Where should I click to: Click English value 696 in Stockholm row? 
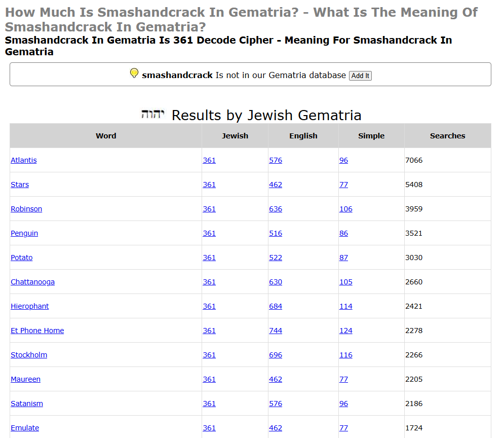[276, 355]
